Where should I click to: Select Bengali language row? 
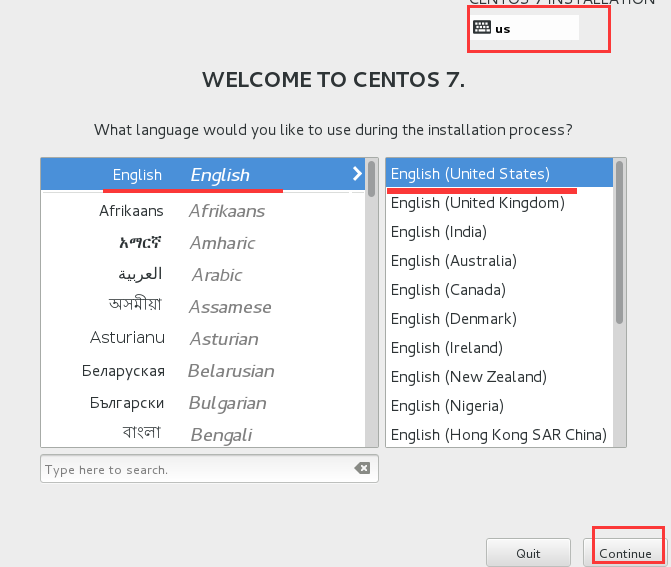pyautogui.click(x=203, y=434)
